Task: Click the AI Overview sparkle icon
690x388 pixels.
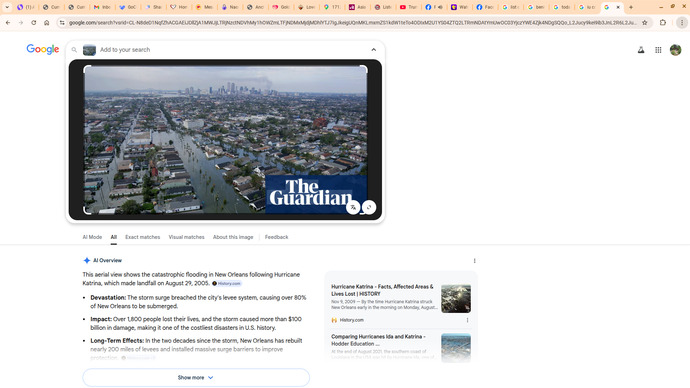Action: click(x=87, y=260)
